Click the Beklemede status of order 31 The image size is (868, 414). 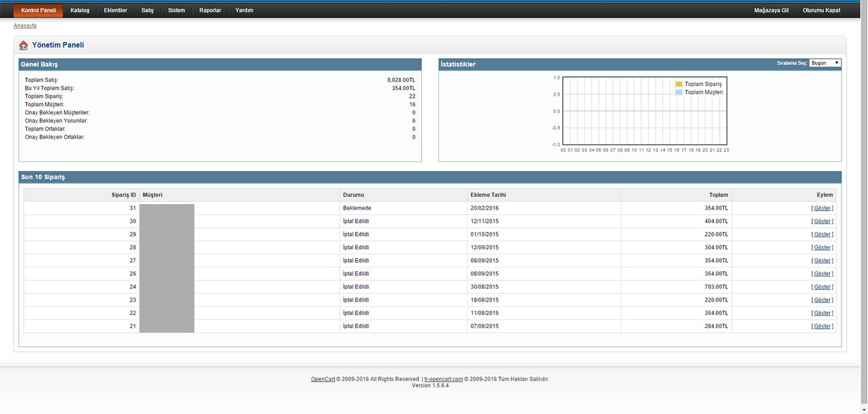(357, 208)
